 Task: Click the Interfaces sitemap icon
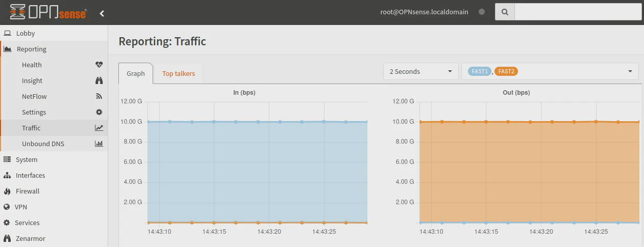7,175
